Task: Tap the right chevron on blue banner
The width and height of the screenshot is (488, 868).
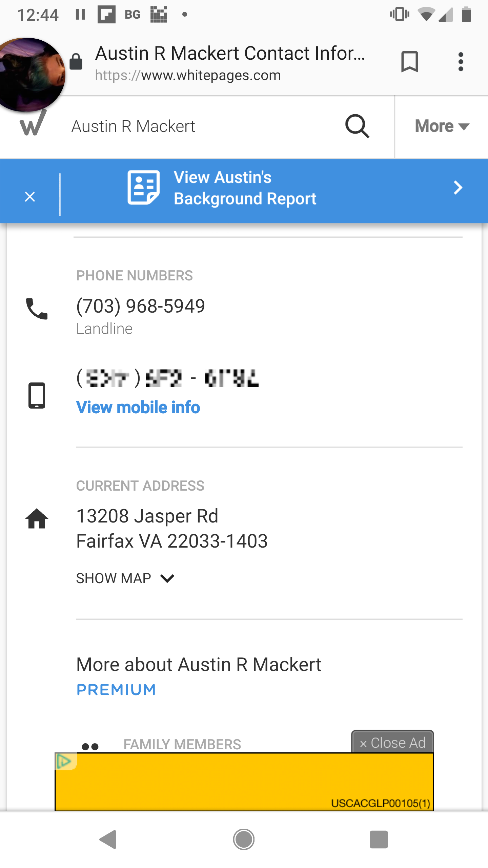Action: coord(458,188)
